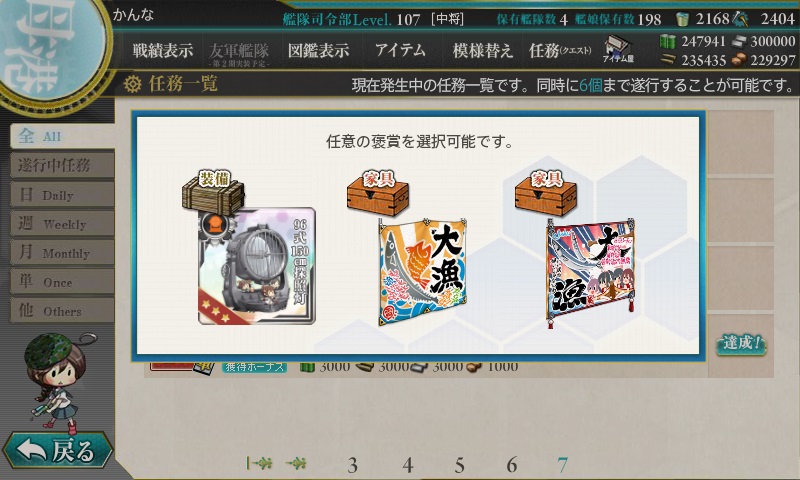
Task: Open the アイテム屋 shop icon
Action: [618, 49]
